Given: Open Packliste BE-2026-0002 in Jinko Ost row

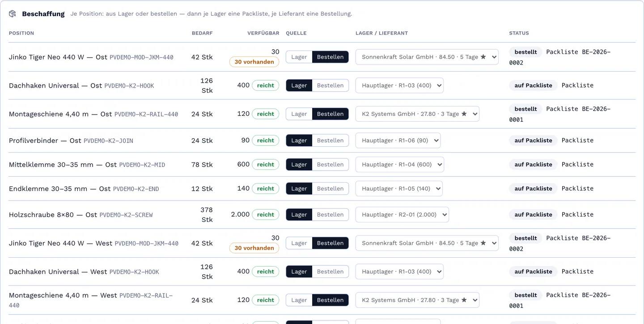Looking at the screenshot, I should [560, 57].
